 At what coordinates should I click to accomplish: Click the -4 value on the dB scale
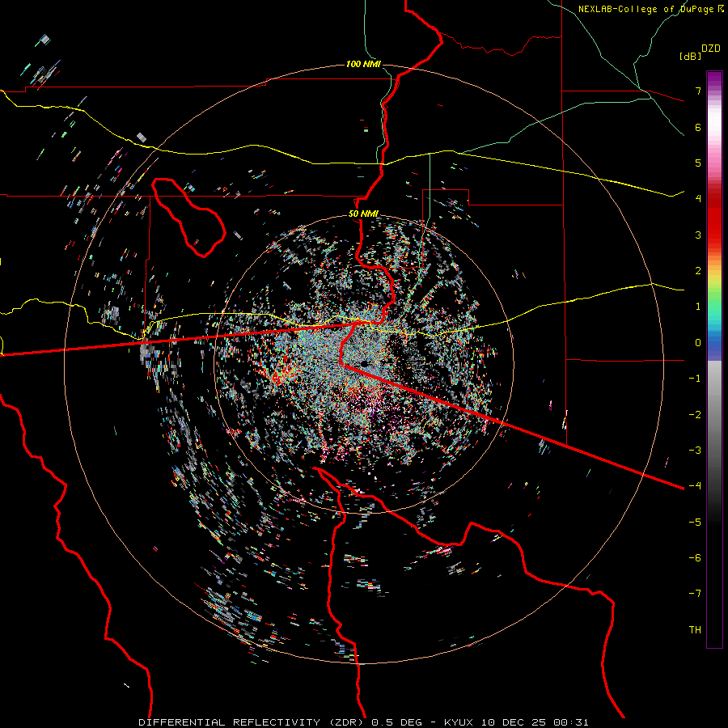click(695, 486)
